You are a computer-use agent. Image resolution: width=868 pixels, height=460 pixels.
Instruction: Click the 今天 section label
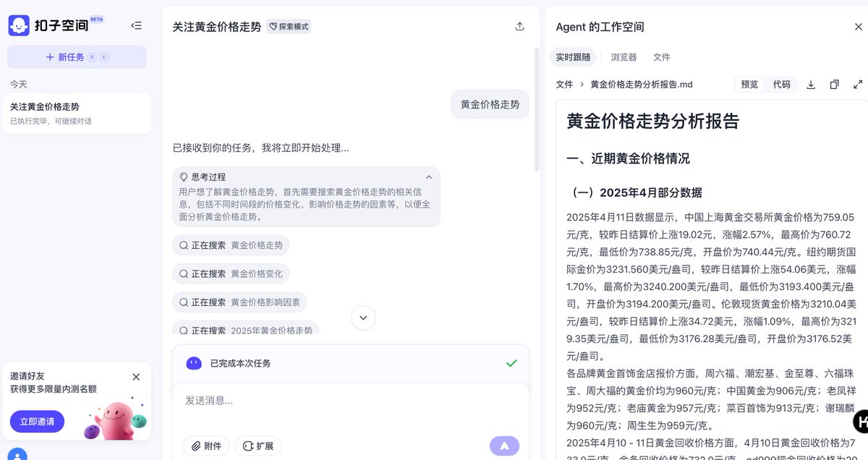click(x=18, y=85)
